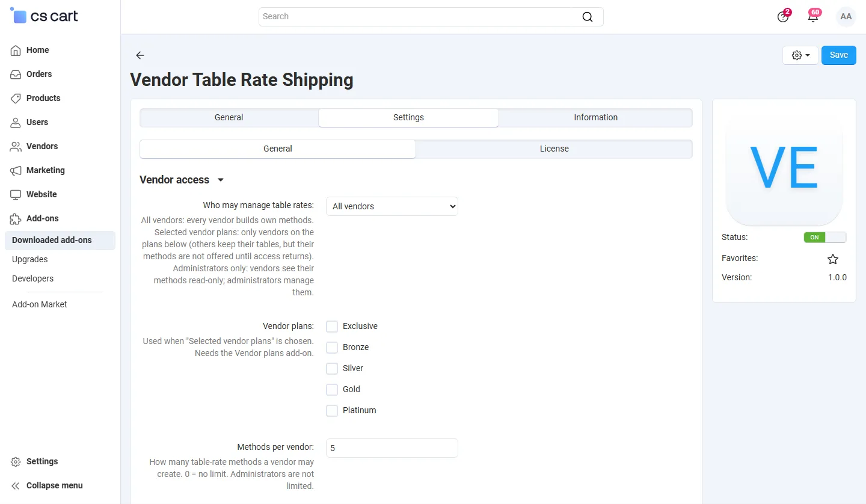Click the VE add-on logo image
The height and width of the screenshot is (504, 866).
point(784,167)
